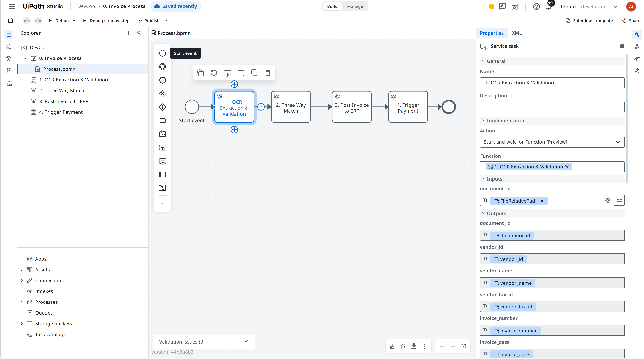Image resolution: width=644 pixels, height=359 pixels.
Task: Click the Service task help icon
Action: tap(622, 46)
